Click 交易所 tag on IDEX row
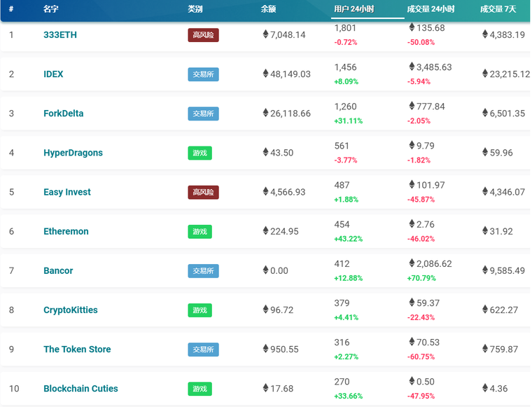This screenshot has width=532, height=407. click(203, 74)
